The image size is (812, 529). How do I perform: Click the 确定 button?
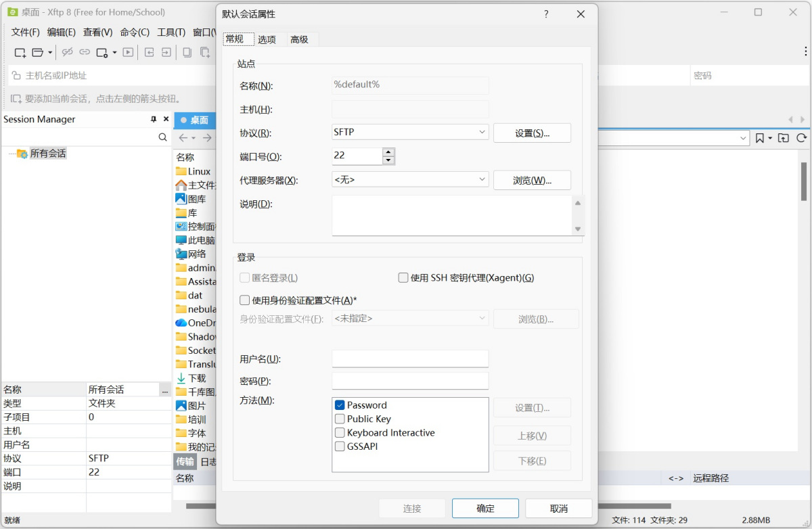[485, 509]
